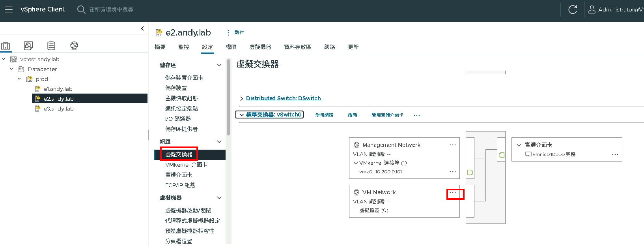Screen dimensions: 644x246
Task: Refresh using the top bar reload icon
Action: [x=573, y=9]
